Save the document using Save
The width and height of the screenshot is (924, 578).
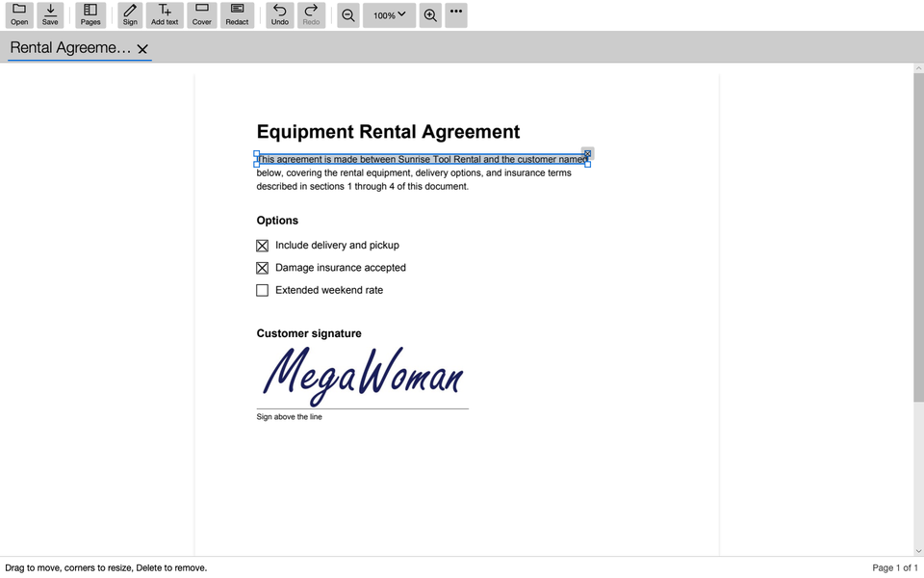click(x=50, y=14)
